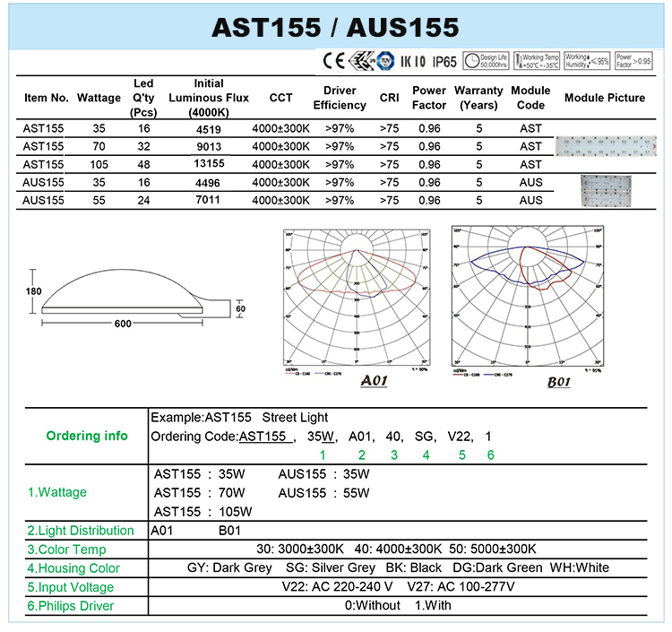Click the 180 height dimension label
This screenshot has width=672, height=632.
[x=33, y=291]
